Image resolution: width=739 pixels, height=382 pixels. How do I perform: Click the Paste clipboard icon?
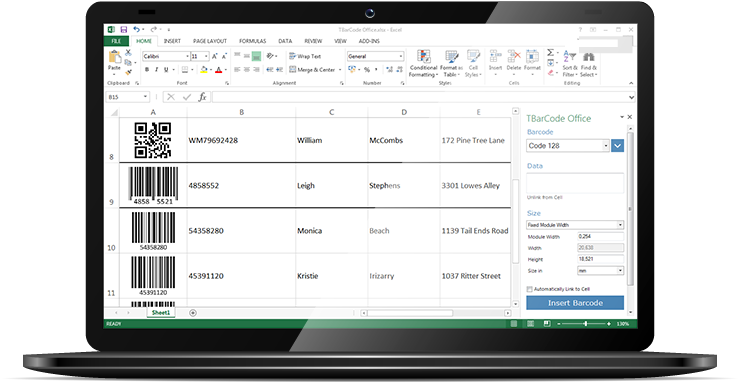pos(115,57)
